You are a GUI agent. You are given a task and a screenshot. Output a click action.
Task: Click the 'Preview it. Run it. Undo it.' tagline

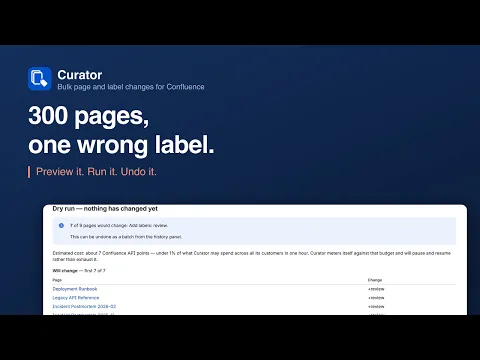pos(96,172)
